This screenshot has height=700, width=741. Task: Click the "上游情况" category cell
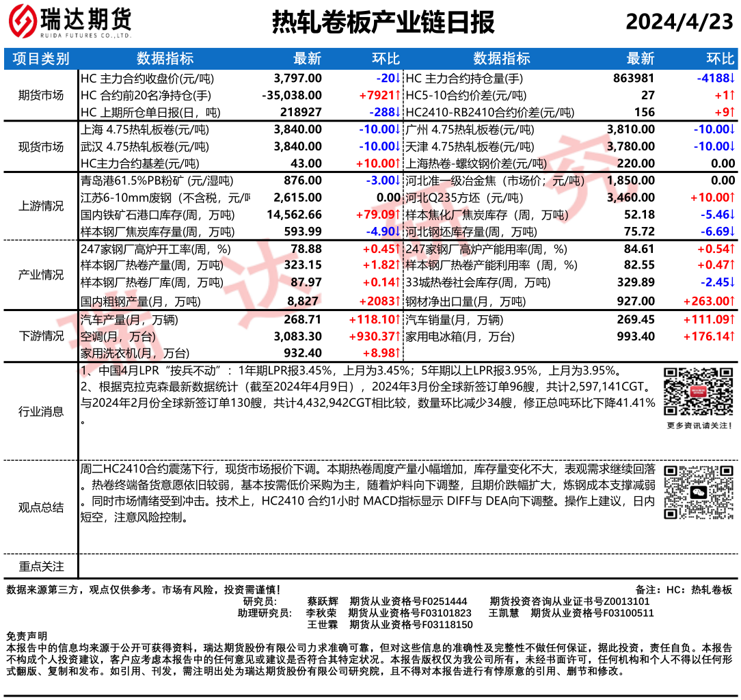[x=41, y=206]
